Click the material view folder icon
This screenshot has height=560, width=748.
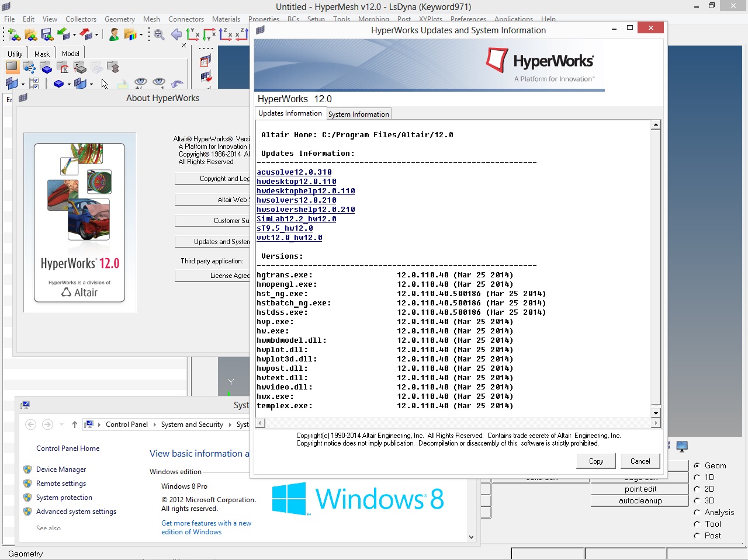(x=63, y=67)
